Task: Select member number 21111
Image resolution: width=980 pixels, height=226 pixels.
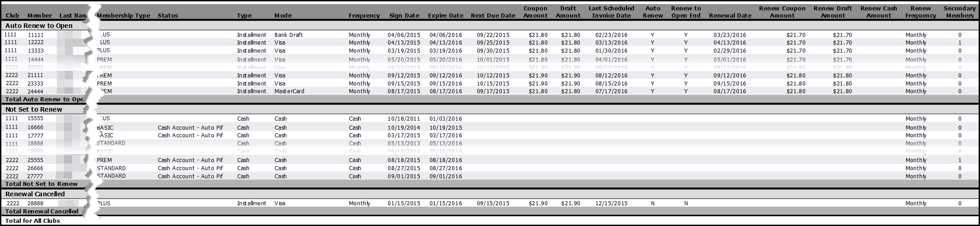Action: tap(36, 76)
